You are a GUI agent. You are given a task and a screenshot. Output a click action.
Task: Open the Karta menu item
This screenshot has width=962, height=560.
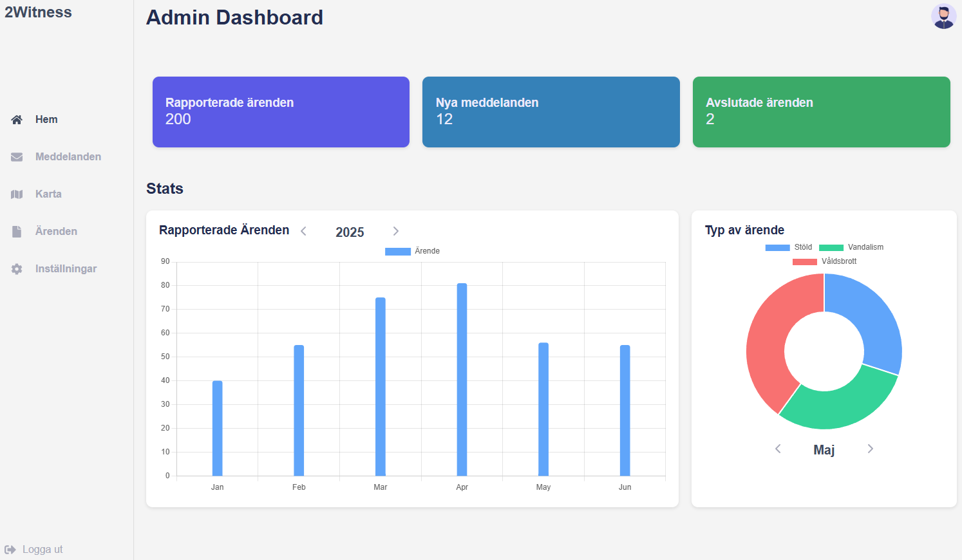point(48,194)
